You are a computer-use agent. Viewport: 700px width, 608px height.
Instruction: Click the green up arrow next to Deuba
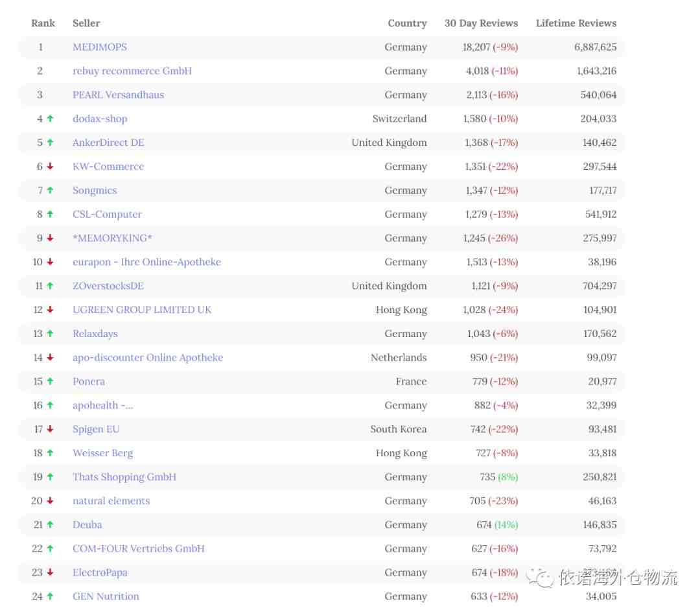50,524
